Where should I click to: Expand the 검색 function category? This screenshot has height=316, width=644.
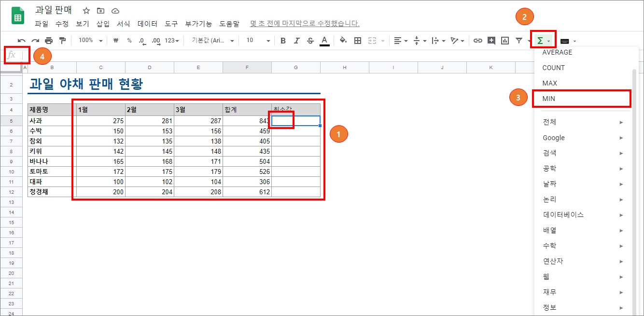pos(582,153)
